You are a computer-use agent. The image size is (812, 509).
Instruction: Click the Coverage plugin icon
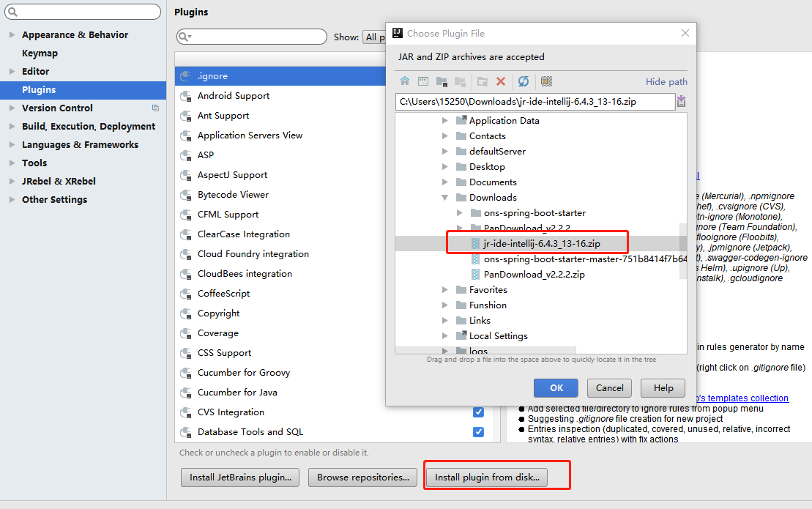(x=185, y=333)
